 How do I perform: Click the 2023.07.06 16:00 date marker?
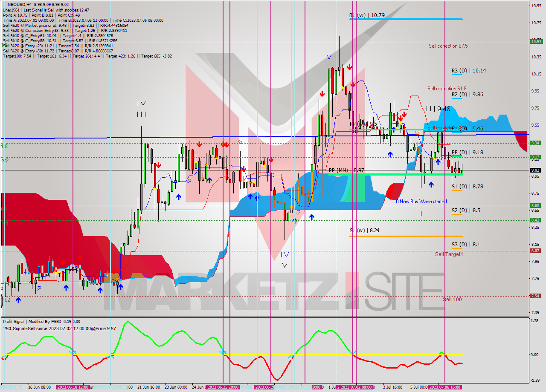pos(445,387)
